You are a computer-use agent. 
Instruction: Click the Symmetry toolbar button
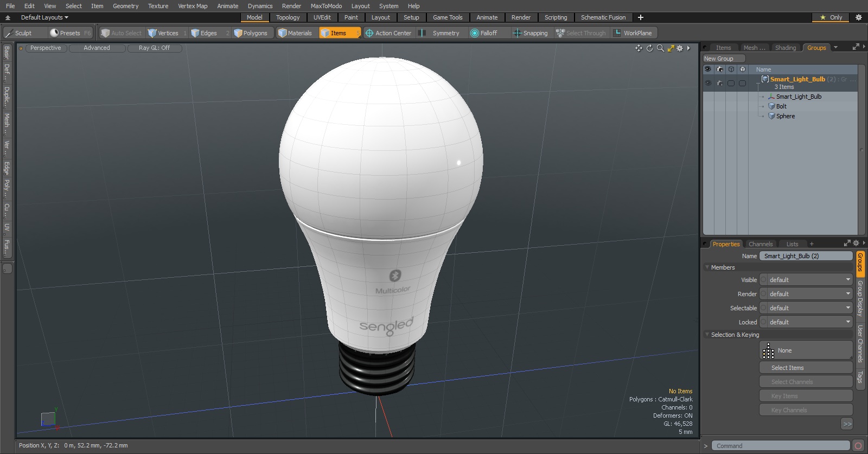(x=441, y=33)
